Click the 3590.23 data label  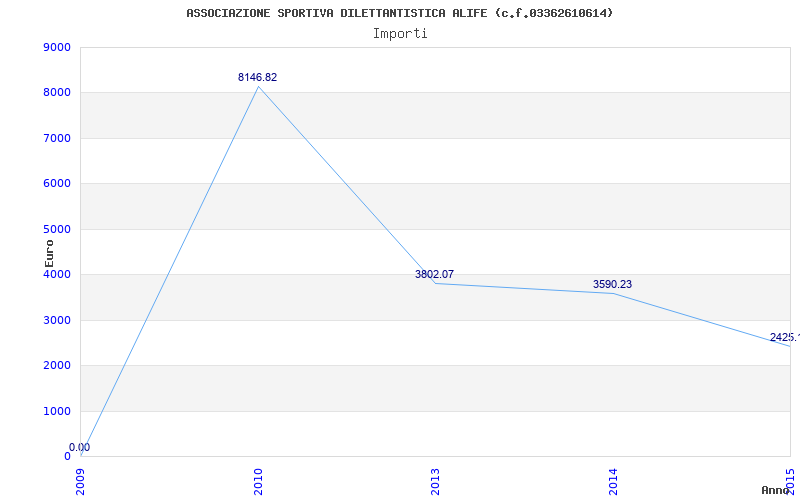pyautogui.click(x=612, y=285)
